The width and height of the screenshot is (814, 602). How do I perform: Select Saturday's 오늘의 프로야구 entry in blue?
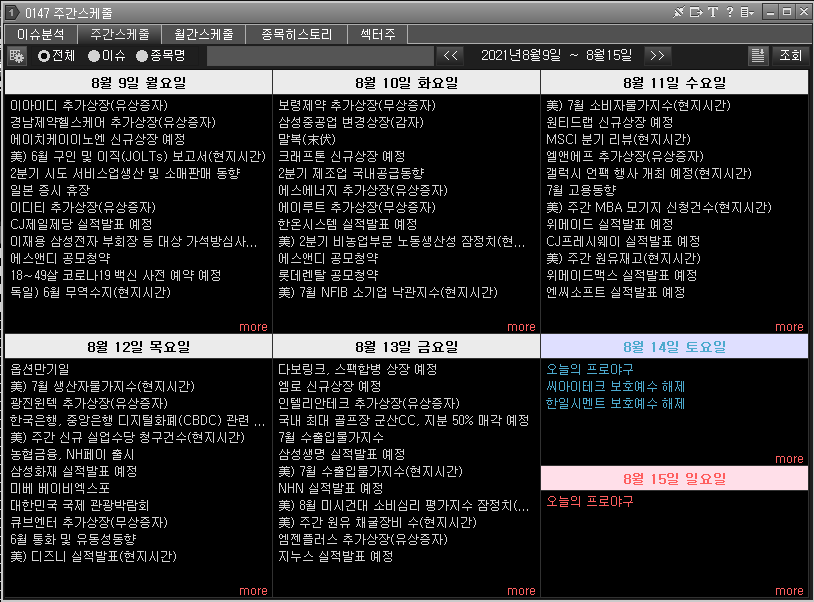[589, 370]
